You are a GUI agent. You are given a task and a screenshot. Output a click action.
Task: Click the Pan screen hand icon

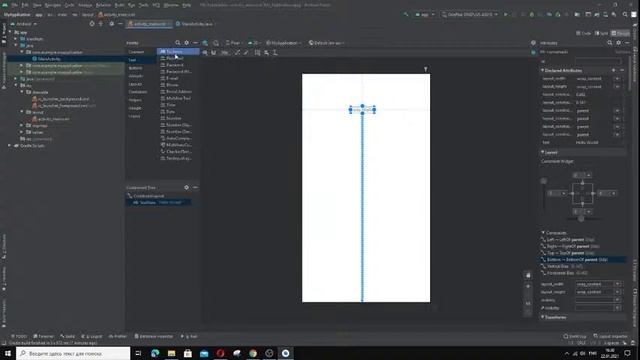(528, 276)
